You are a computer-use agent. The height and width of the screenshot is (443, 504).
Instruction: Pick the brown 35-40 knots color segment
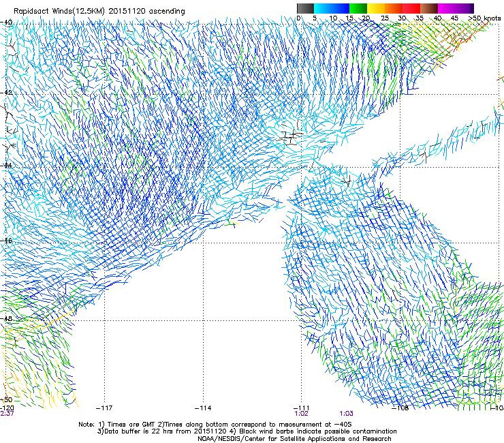tap(429, 8)
